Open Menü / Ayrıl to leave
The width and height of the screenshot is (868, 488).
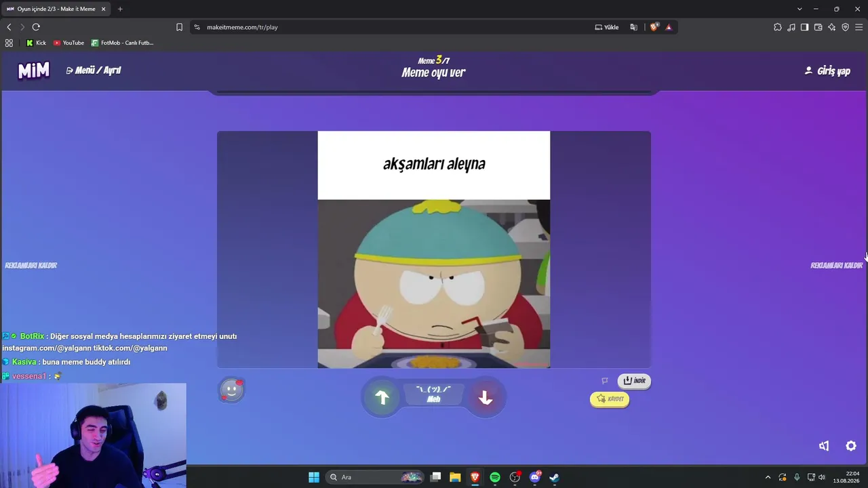pos(94,70)
